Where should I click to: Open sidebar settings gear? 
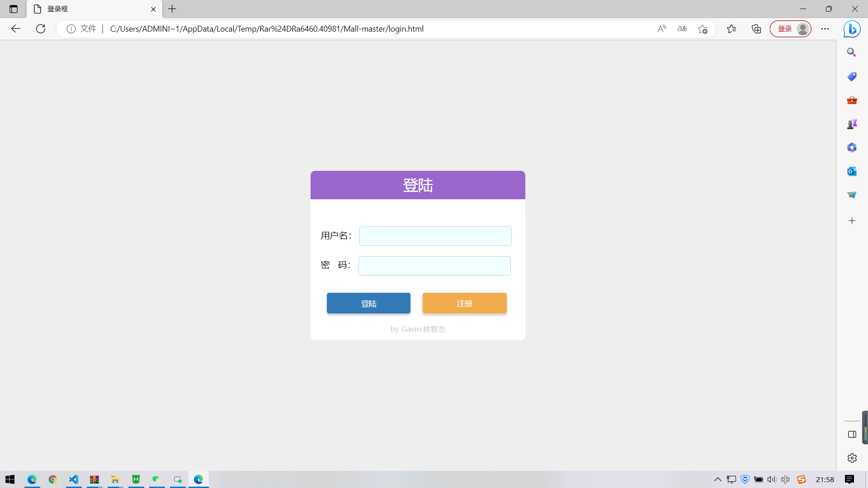point(852,458)
